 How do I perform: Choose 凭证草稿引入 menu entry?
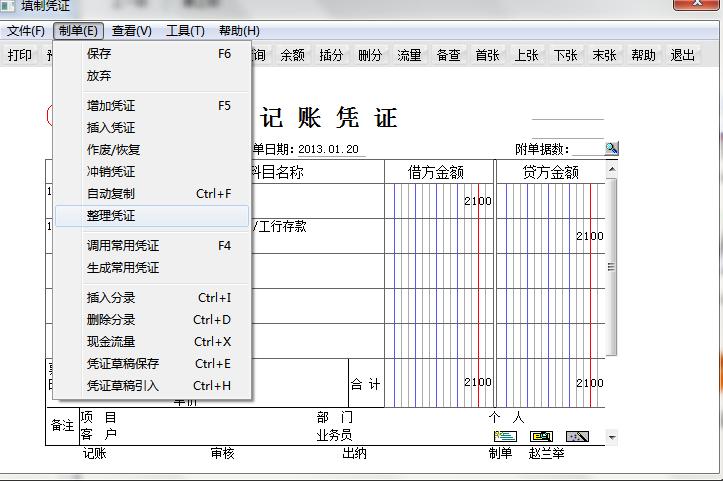tap(152, 386)
